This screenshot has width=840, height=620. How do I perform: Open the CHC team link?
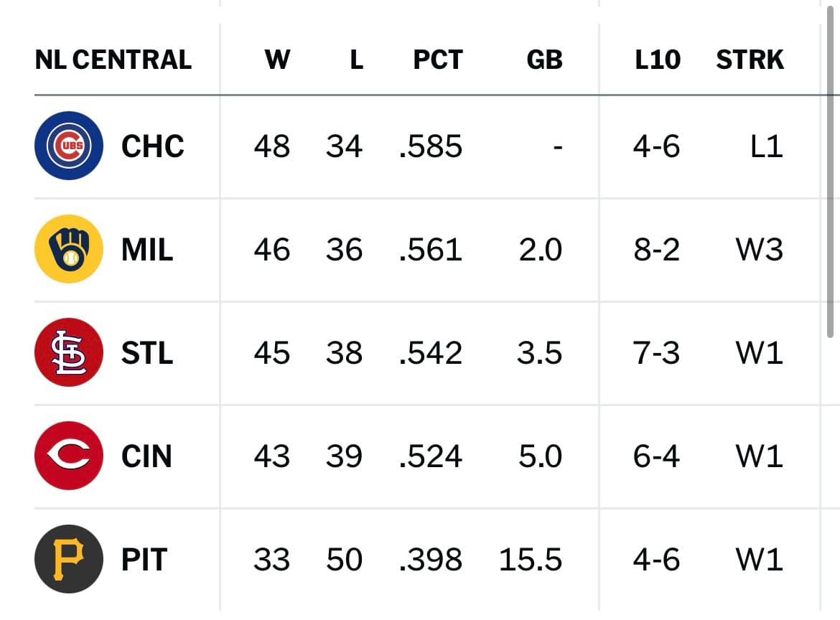[153, 146]
